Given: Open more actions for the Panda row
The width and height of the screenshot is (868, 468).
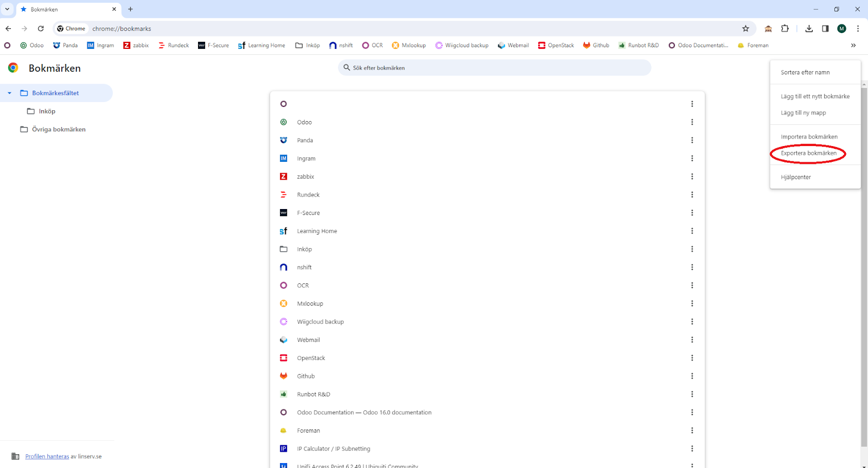Looking at the screenshot, I should (x=692, y=140).
